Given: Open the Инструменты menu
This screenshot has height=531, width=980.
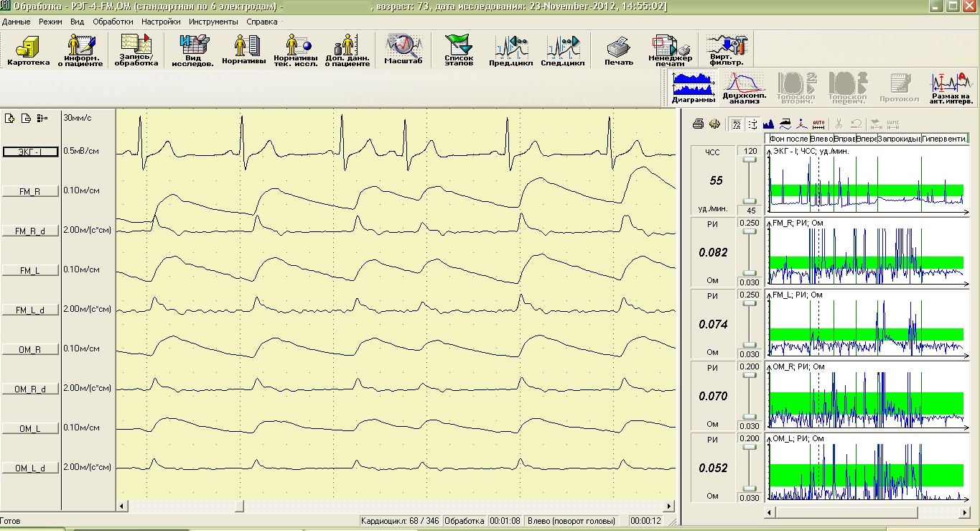Looking at the screenshot, I should (x=214, y=22).
